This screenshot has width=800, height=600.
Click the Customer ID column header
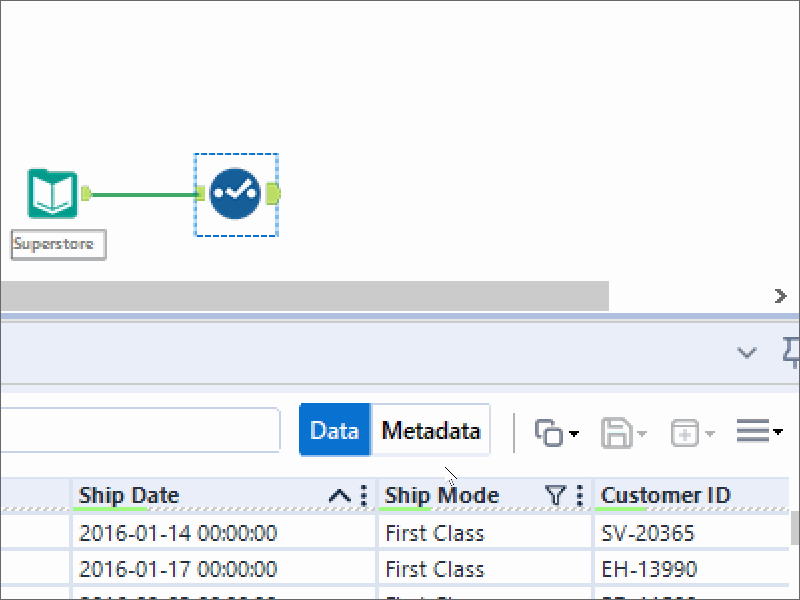click(x=666, y=495)
